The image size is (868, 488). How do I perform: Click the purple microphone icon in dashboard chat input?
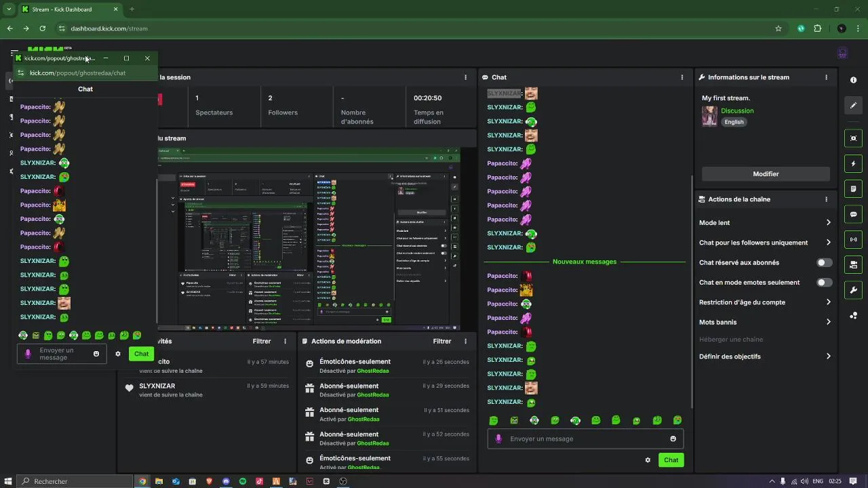click(x=498, y=439)
